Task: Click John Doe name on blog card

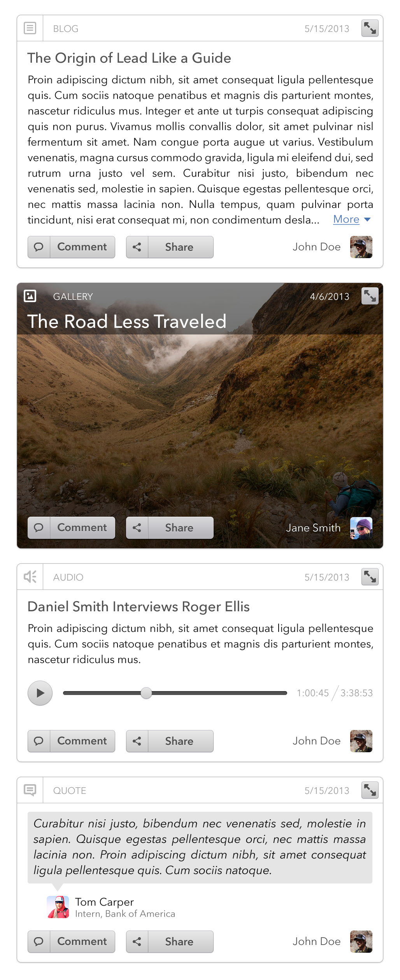Action: coord(317,247)
